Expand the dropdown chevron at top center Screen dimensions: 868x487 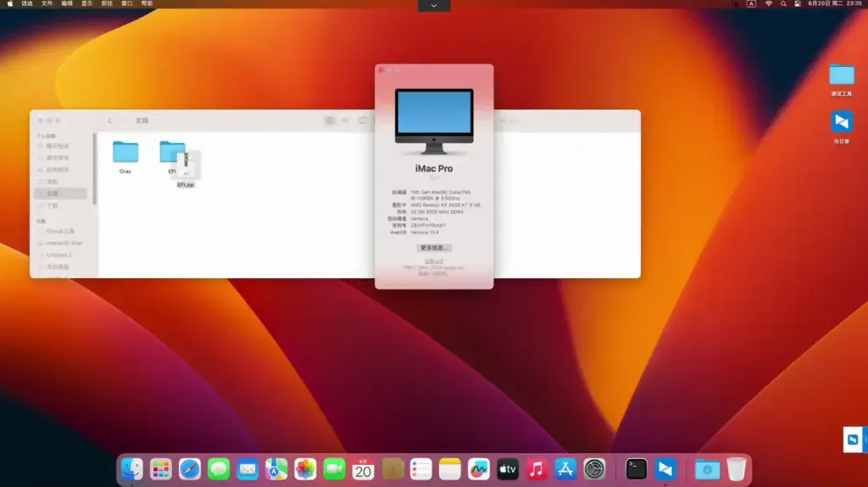(x=434, y=6)
